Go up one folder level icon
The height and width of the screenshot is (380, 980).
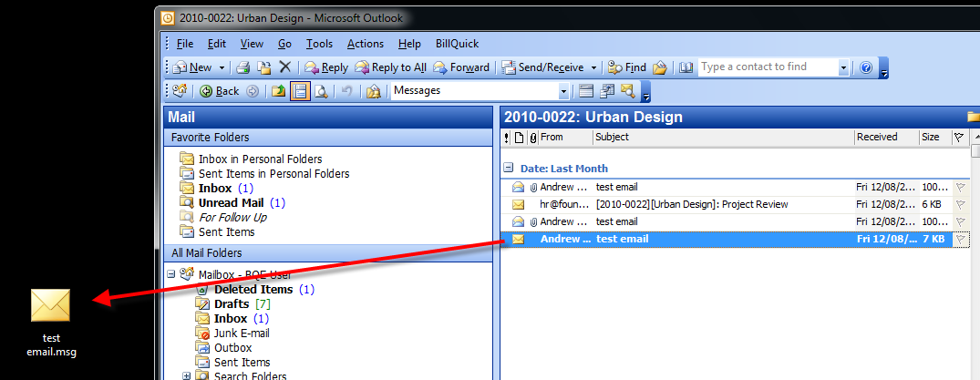click(x=279, y=91)
